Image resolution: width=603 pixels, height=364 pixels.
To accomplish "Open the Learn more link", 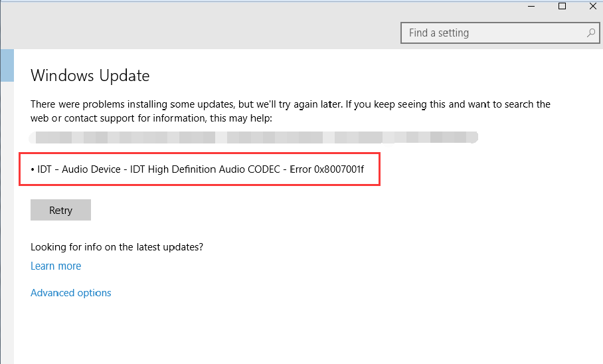I will point(56,266).
